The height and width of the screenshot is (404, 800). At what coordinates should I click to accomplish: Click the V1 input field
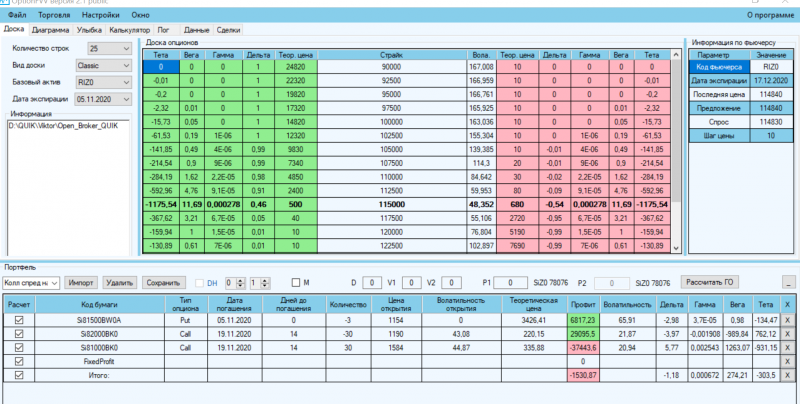pos(411,283)
